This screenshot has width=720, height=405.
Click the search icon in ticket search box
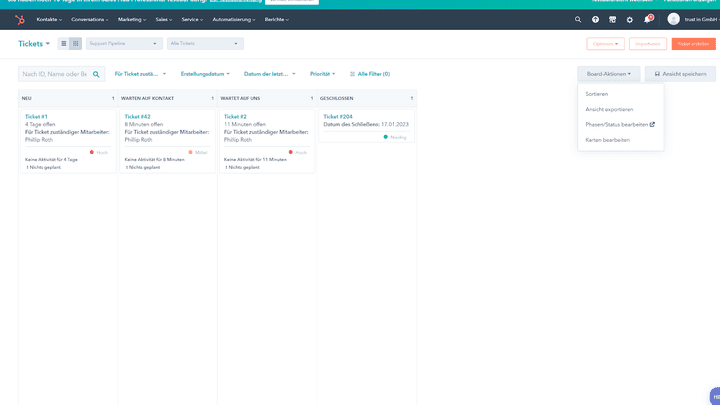pos(97,74)
